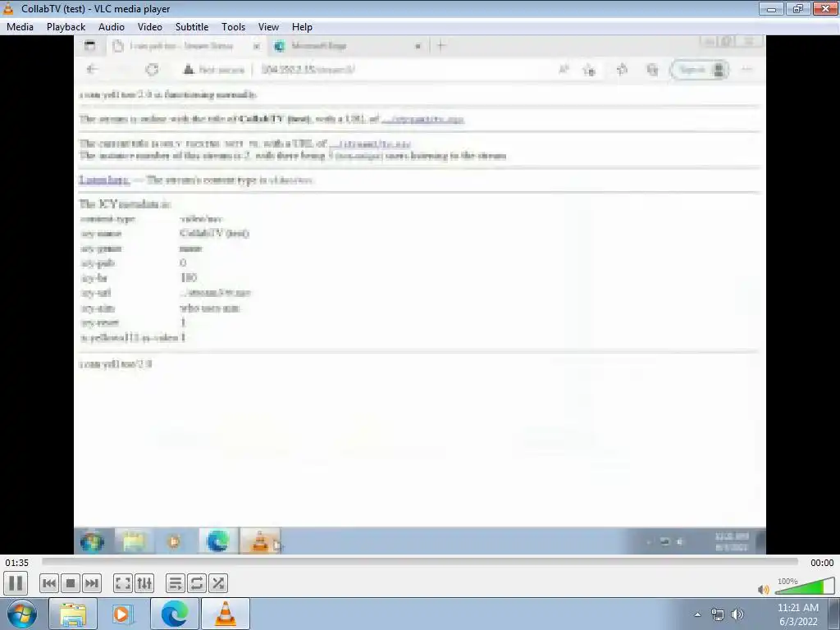Screen dimensions: 840x630
Task: Click Show desktop button at taskbar edge
Action: pyautogui.click(x=834, y=614)
